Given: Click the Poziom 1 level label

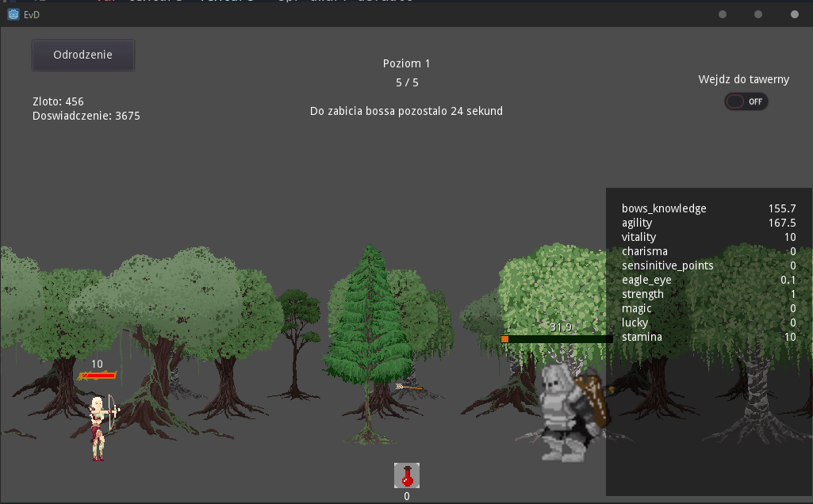Looking at the screenshot, I should point(406,63).
